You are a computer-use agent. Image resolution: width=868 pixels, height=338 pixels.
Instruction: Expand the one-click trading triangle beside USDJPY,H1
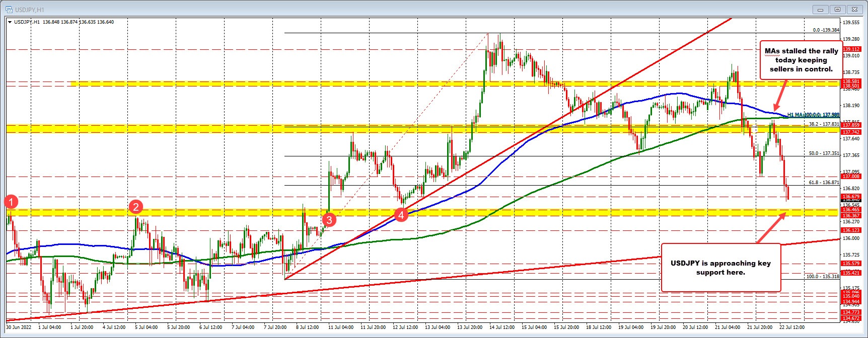click(10, 22)
